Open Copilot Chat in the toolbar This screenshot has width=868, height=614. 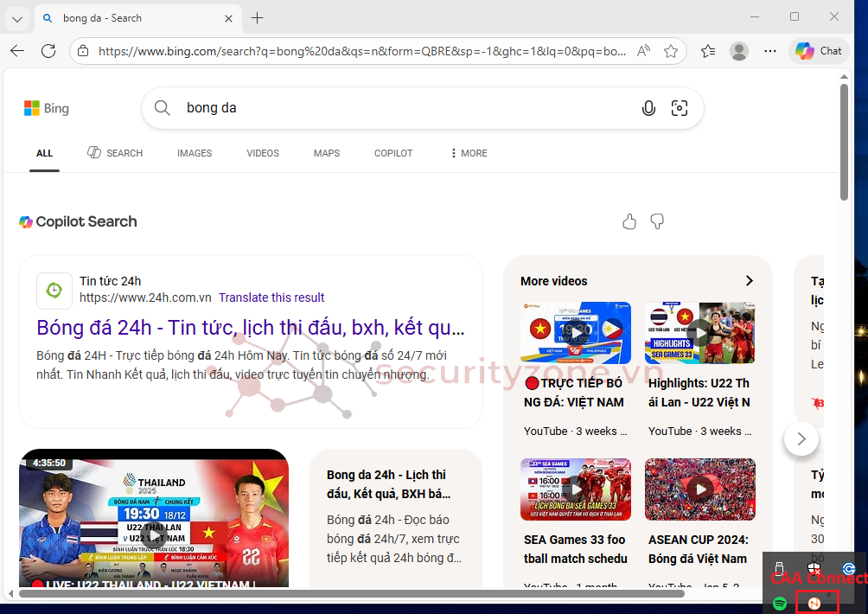[x=819, y=51]
